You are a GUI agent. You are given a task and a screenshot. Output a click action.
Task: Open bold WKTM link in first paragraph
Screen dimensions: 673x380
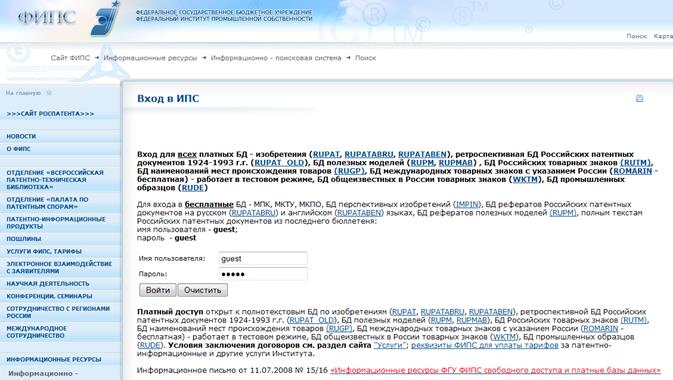(525, 179)
